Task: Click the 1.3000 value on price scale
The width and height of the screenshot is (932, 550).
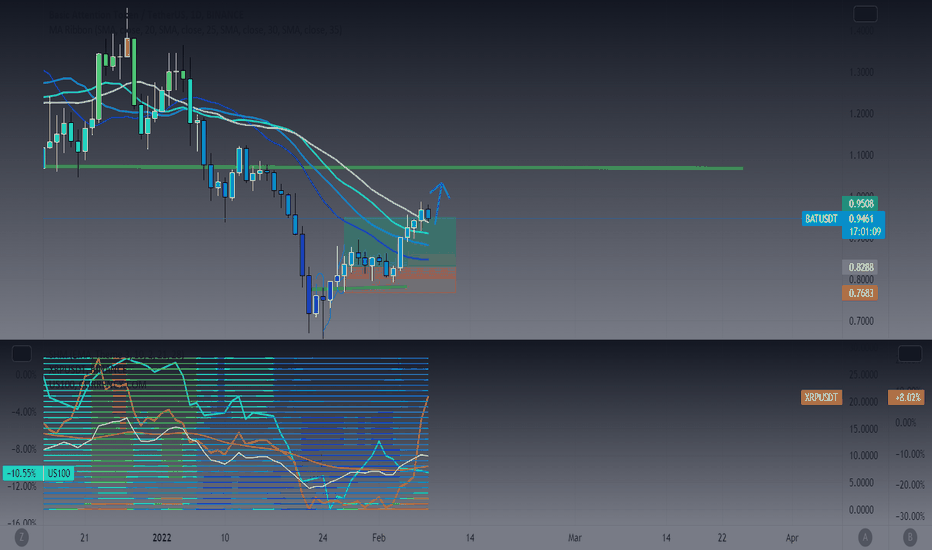Action: click(x=861, y=72)
